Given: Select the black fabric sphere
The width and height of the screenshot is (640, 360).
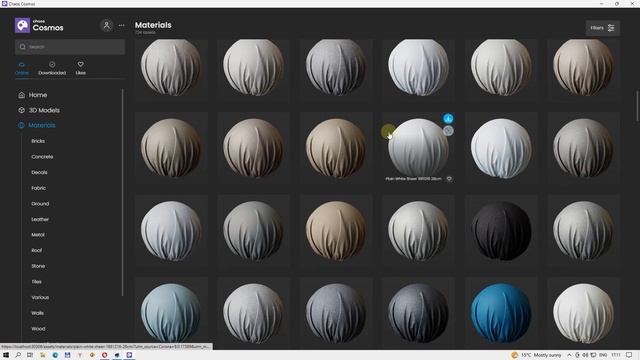Looking at the screenshot, I should (x=501, y=231).
